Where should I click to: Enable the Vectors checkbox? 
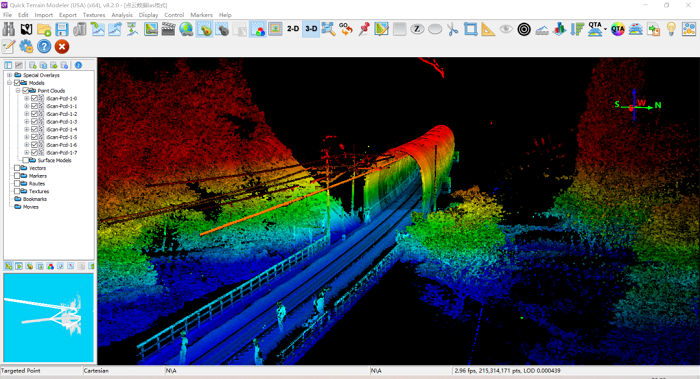pyautogui.click(x=17, y=168)
